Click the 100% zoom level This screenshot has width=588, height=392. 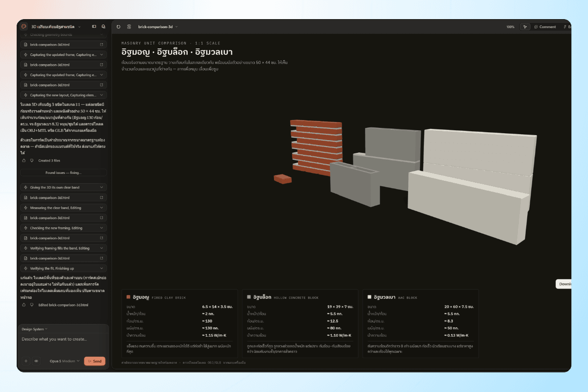coord(511,27)
